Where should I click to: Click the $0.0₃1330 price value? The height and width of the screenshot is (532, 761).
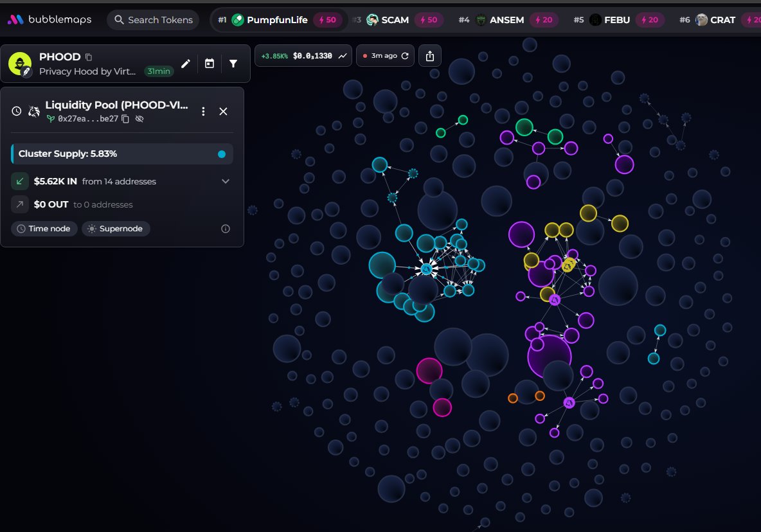click(x=312, y=56)
